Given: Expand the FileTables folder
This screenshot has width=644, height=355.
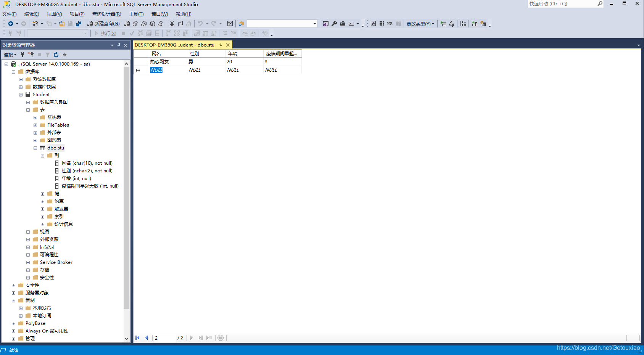Looking at the screenshot, I should [x=35, y=125].
